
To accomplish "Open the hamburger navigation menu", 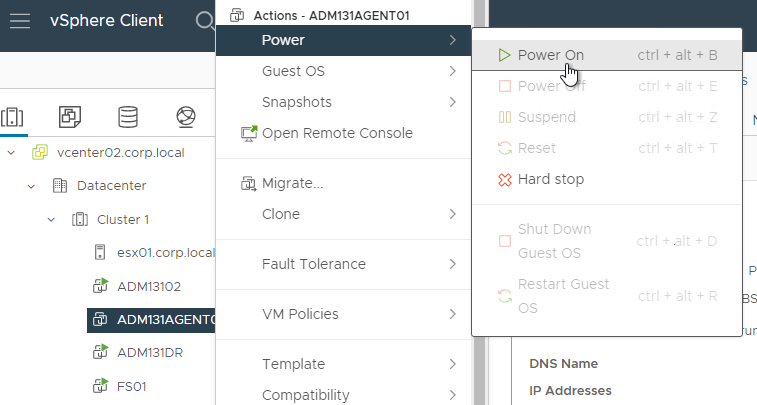I will (20, 21).
